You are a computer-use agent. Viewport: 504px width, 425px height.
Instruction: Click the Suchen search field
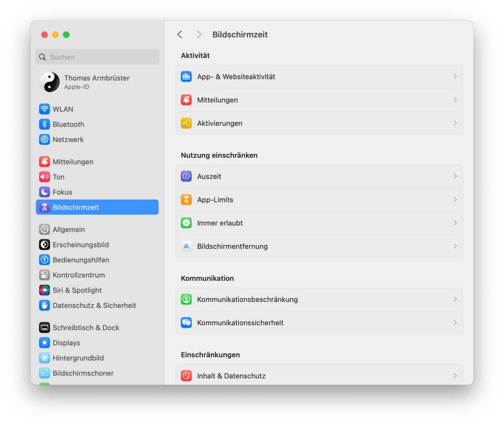[x=101, y=57]
